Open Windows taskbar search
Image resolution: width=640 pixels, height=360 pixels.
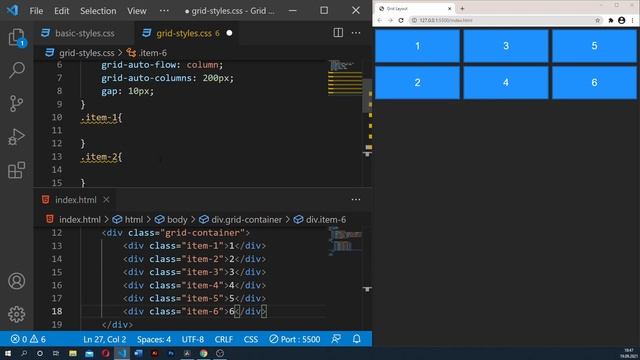[24, 353]
